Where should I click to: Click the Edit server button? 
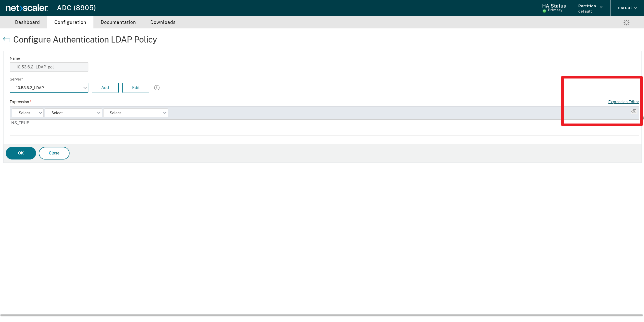pyautogui.click(x=136, y=88)
